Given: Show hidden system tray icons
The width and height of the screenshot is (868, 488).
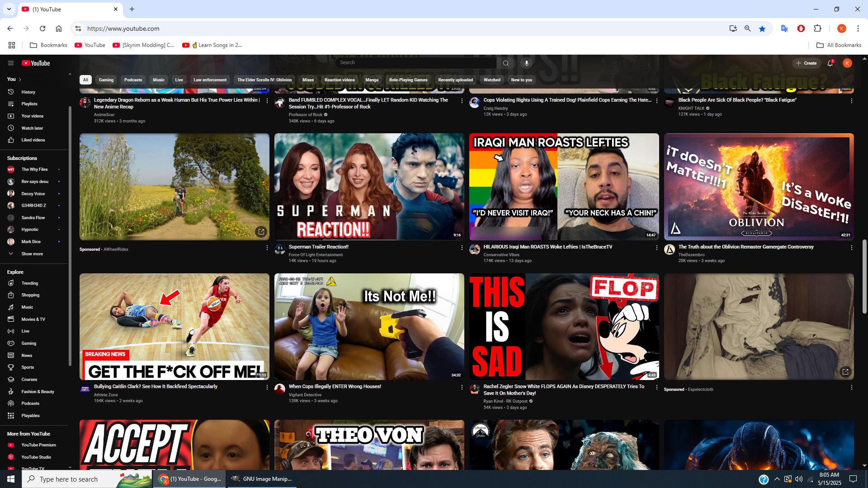Looking at the screenshot, I should (x=777, y=479).
